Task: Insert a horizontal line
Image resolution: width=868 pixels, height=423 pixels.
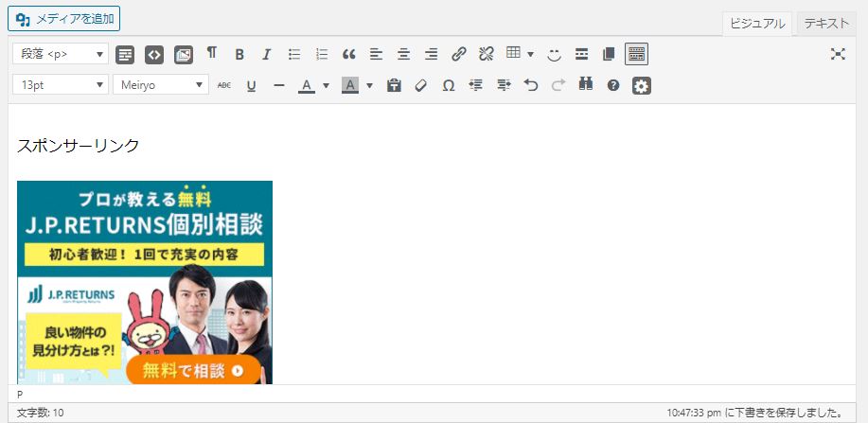Action: pos(279,86)
